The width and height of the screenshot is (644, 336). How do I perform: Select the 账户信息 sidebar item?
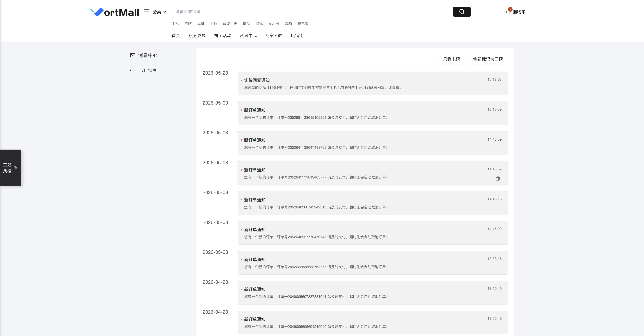click(x=149, y=70)
